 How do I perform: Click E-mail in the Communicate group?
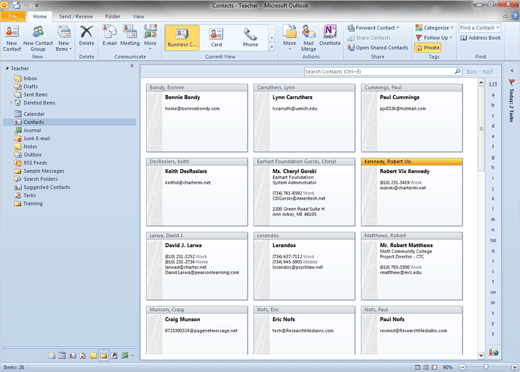coord(109,36)
